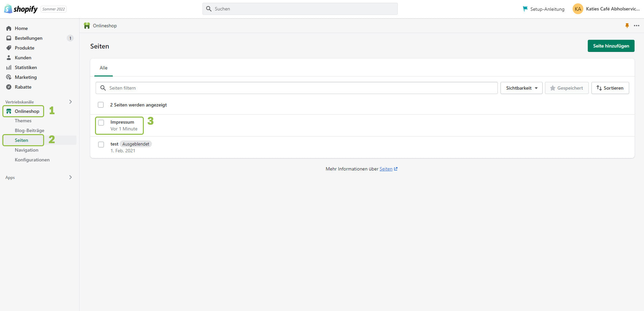644x311 pixels.
Task: Click the search magnifier icon in top bar
Action: coord(209,9)
